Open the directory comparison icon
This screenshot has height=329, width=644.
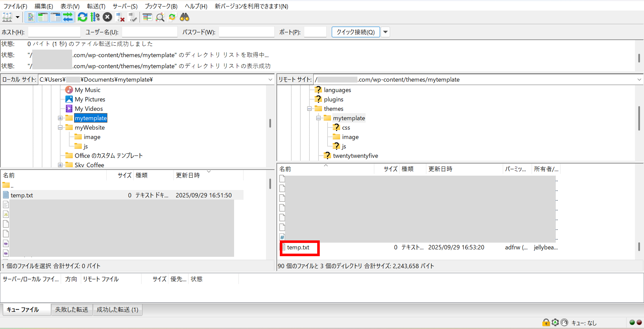[x=147, y=17]
